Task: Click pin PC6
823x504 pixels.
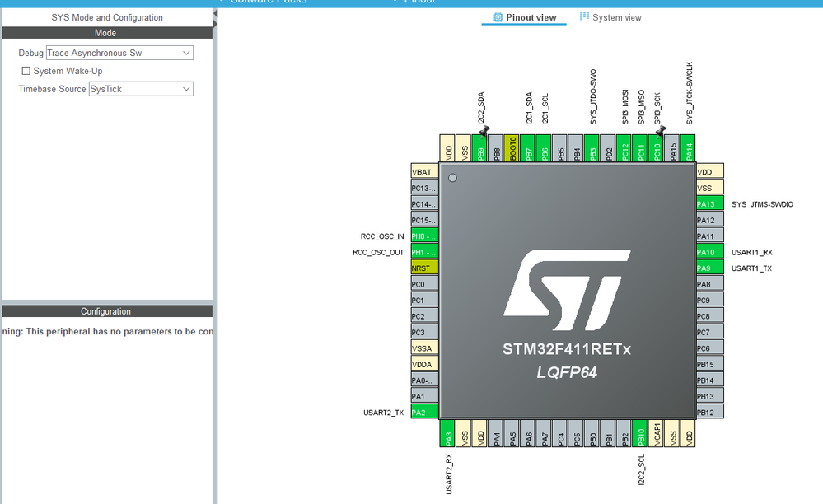Action: click(x=710, y=348)
